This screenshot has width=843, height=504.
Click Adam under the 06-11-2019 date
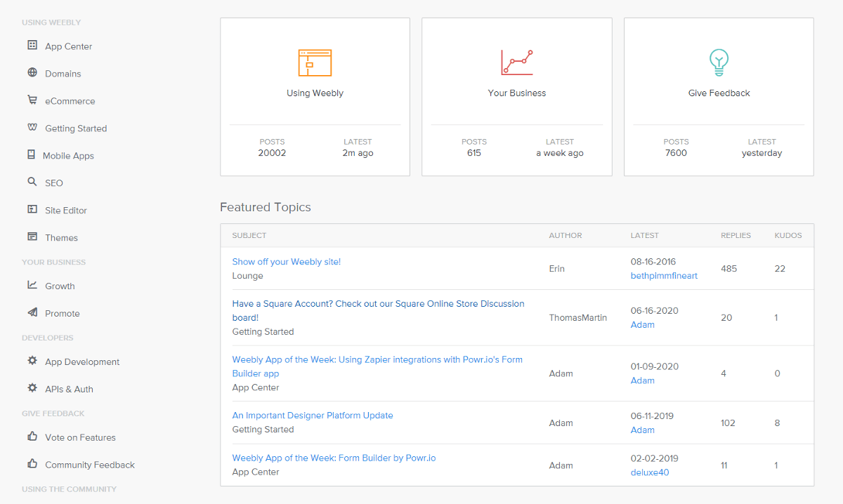pos(643,430)
